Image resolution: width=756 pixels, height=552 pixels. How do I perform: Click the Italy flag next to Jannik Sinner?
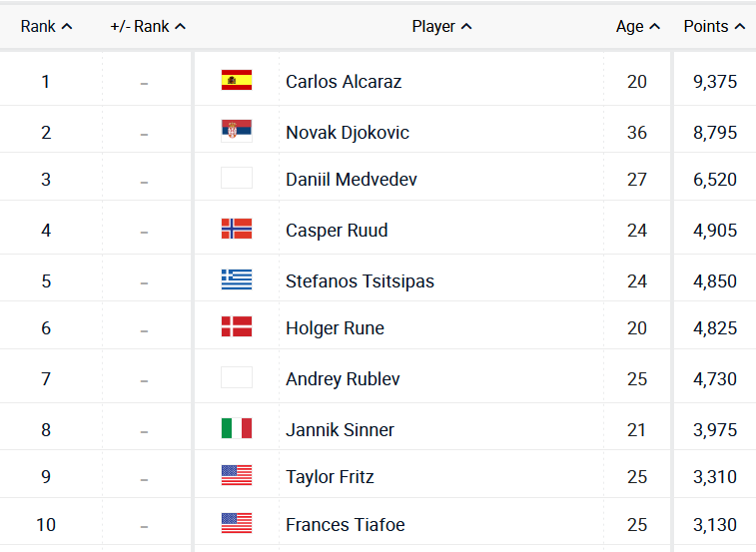[x=237, y=429]
